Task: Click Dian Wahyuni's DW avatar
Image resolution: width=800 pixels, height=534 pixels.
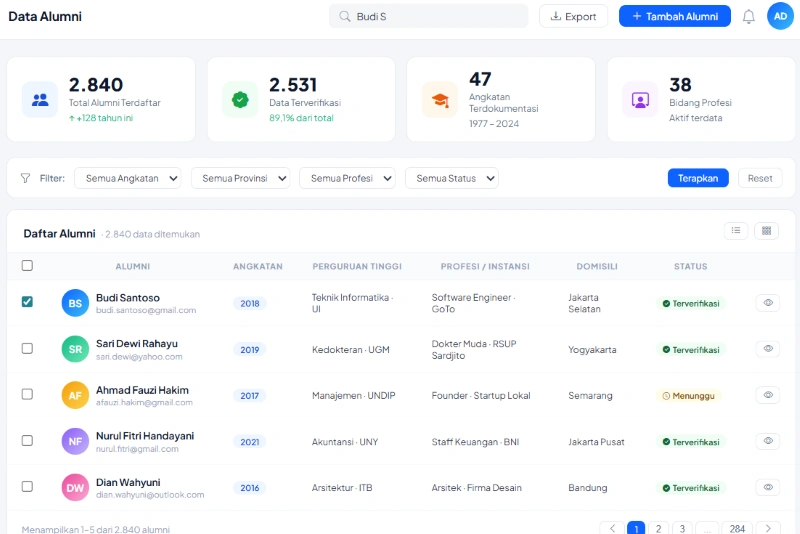Action: click(x=75, y=487)
